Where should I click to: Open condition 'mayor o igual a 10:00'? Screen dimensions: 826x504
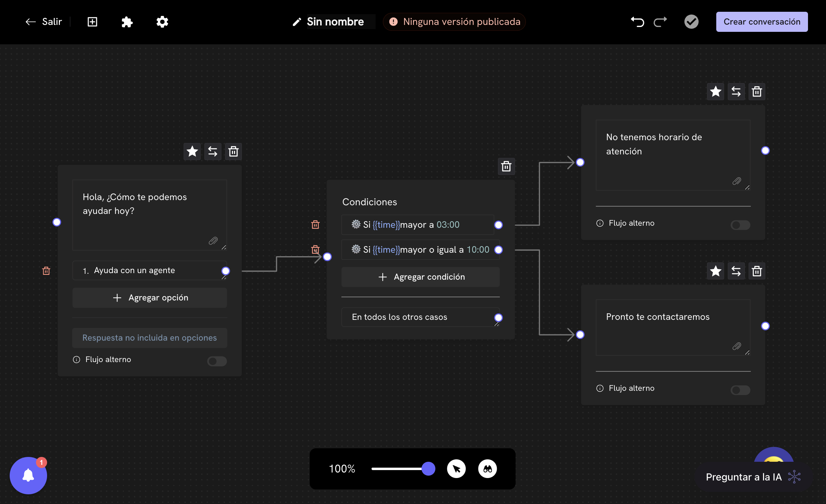tap(420, 250)
